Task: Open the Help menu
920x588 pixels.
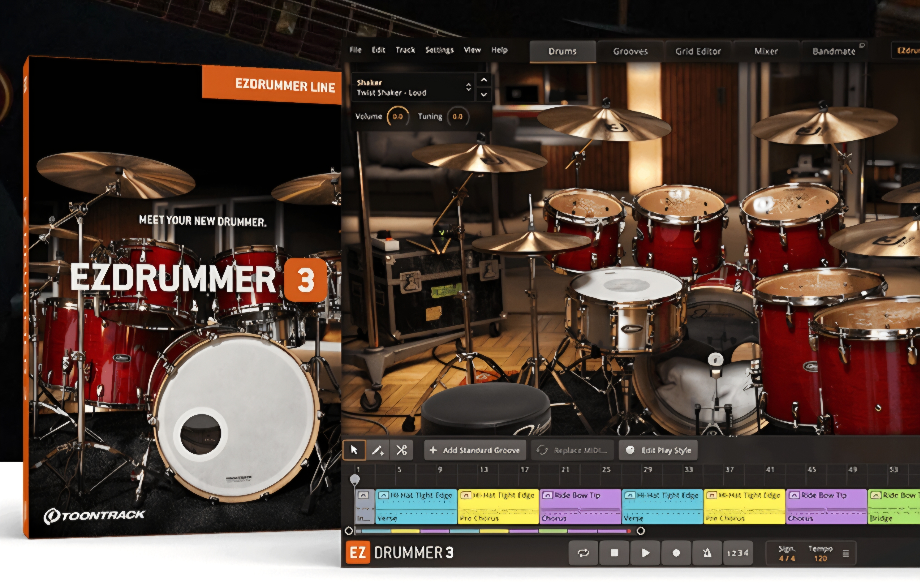Action: click(x=499, y=50)
